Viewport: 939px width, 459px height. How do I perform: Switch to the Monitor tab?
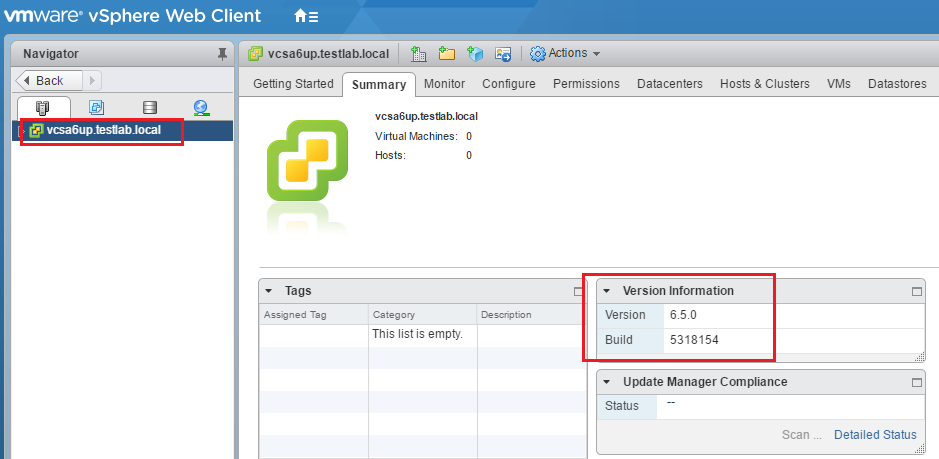tap(444, 84)
